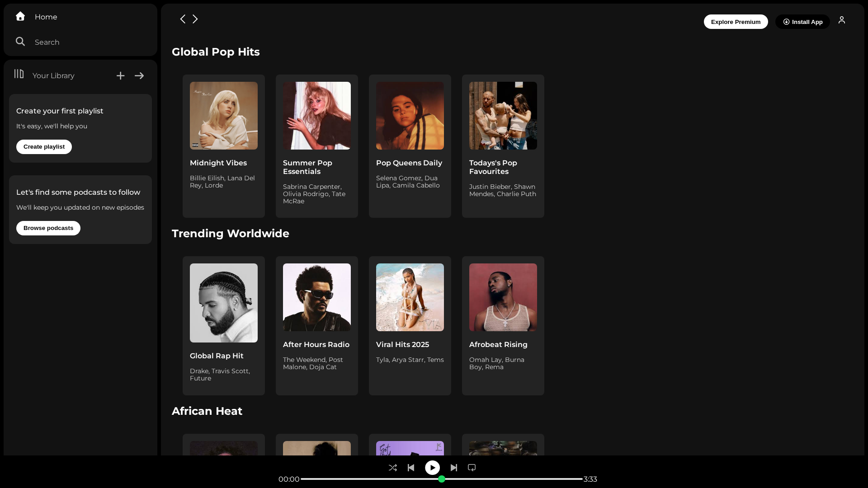Navigate forward with right chevron

tap(195, 19)
